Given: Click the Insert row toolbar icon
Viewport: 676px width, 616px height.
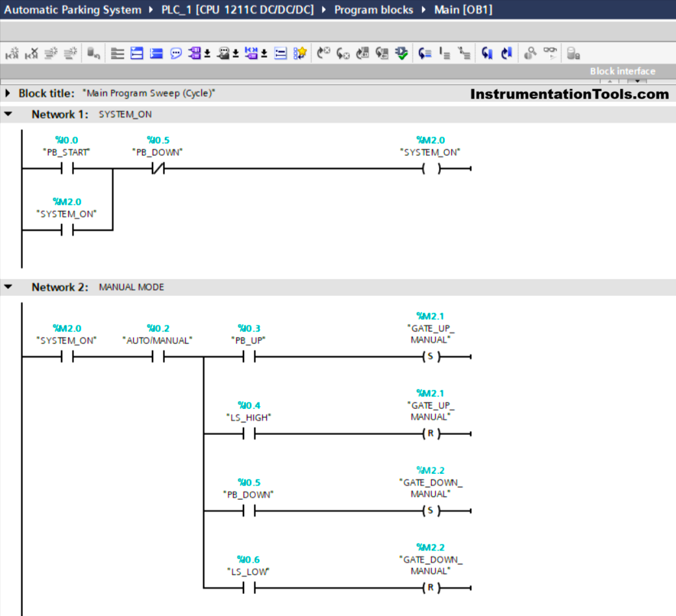Looking at the screenshot, I should tap(51, 53).
